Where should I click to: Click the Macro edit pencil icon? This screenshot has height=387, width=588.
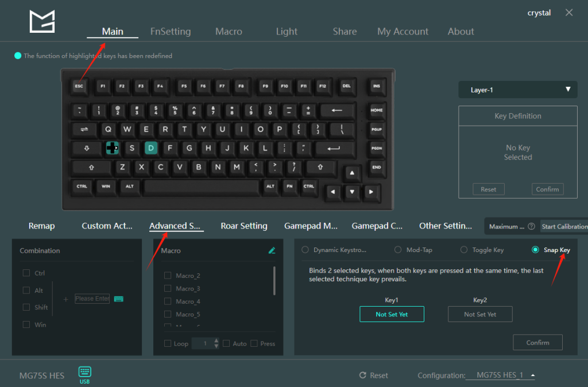pyautogui.click(x=272, y=250)
